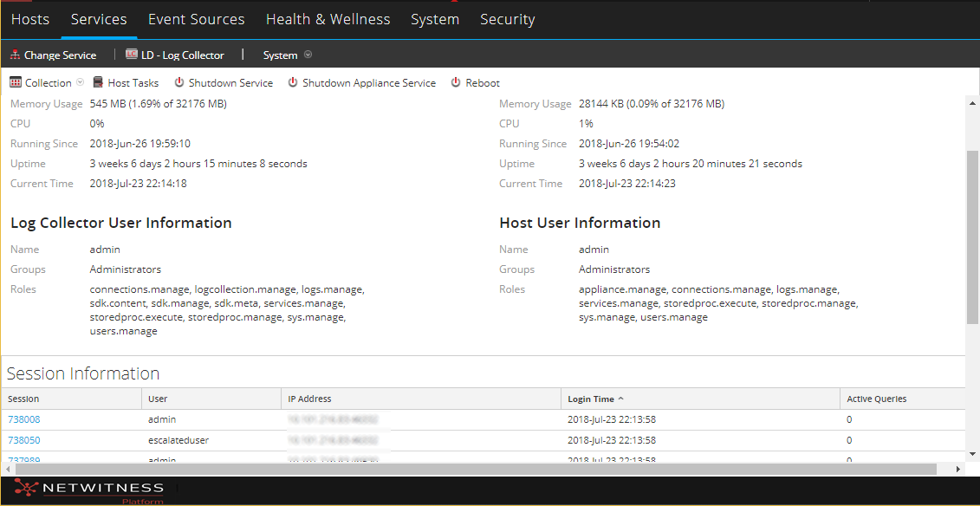Viewport: 980px width, 506px height.
Task: Click the LD Log Collector icon
Action: point(131,55)
